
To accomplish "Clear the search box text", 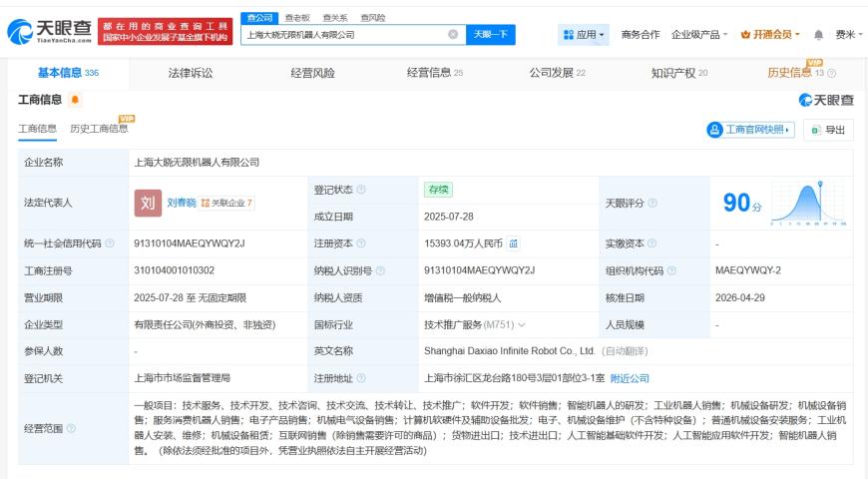I will point(453,34).
